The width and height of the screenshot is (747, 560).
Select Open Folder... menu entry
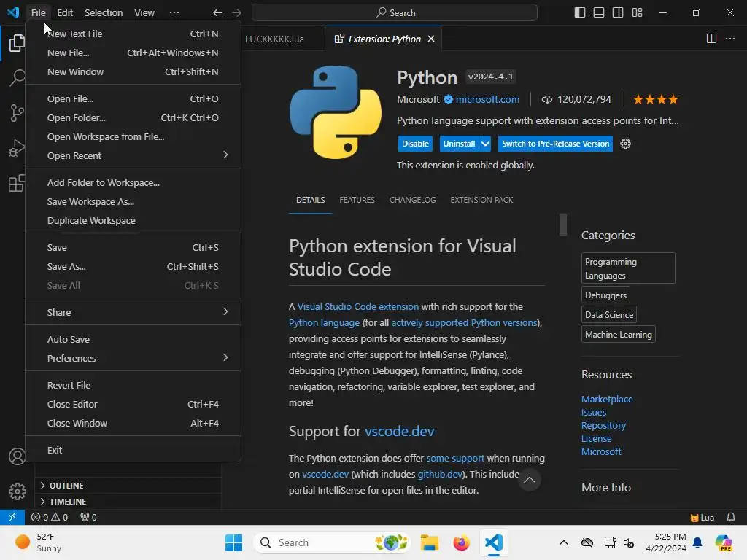[x=133, y=117]
